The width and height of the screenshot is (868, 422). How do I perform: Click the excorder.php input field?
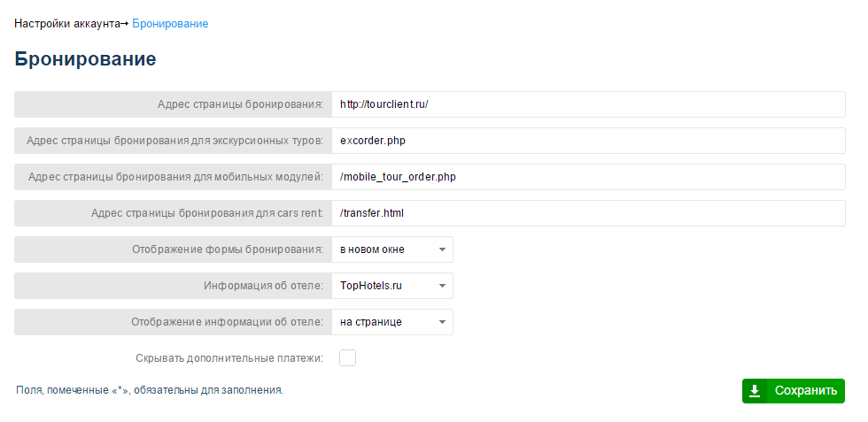coord(588,141)
